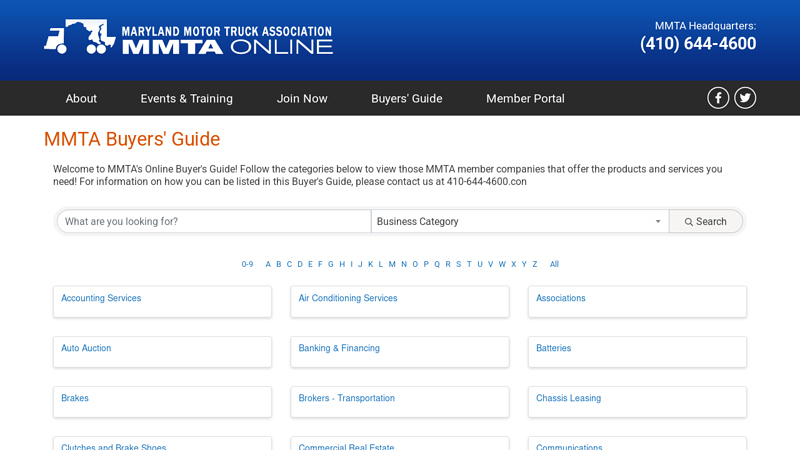The height and width of the screenshot is (450, 800).
Task: Open the Member Portal
Action: click(x=525, y=98)
